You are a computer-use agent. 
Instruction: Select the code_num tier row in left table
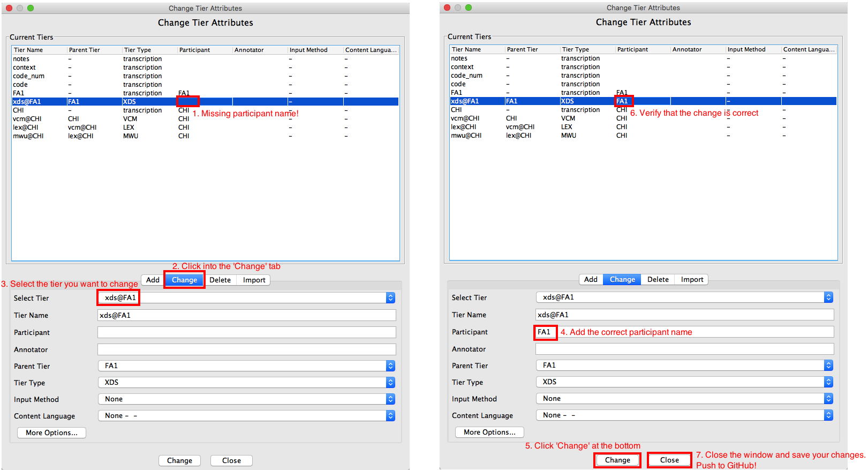click(x=206, y=76)
